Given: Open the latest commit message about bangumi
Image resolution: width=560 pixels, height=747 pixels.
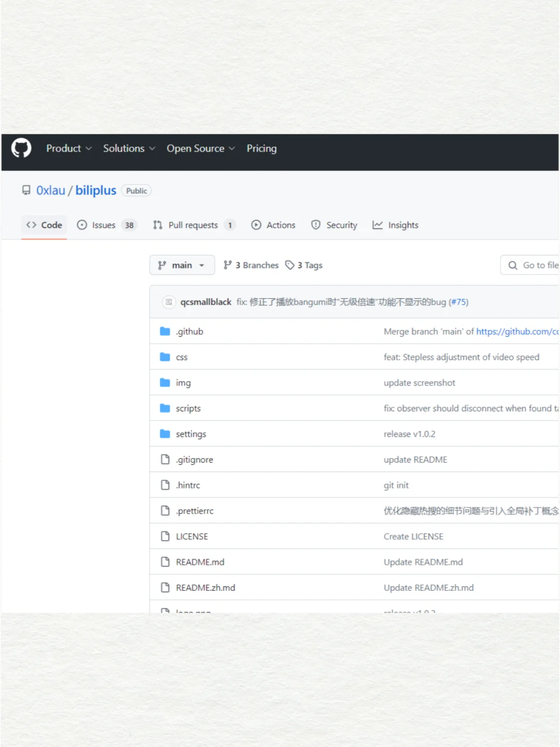Looking at the screenshot, I should pos(341,302).
